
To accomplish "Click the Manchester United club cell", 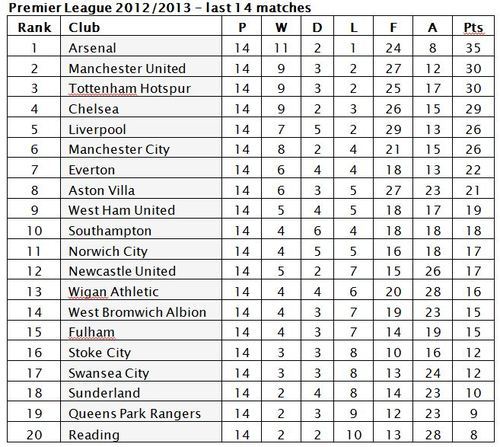I will pyautogui.click(x=141, y=67).
